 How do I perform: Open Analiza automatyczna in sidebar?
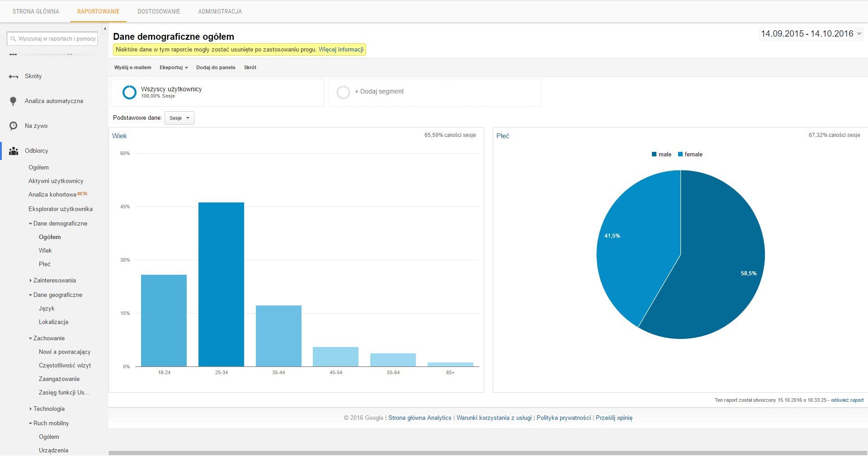54,101
